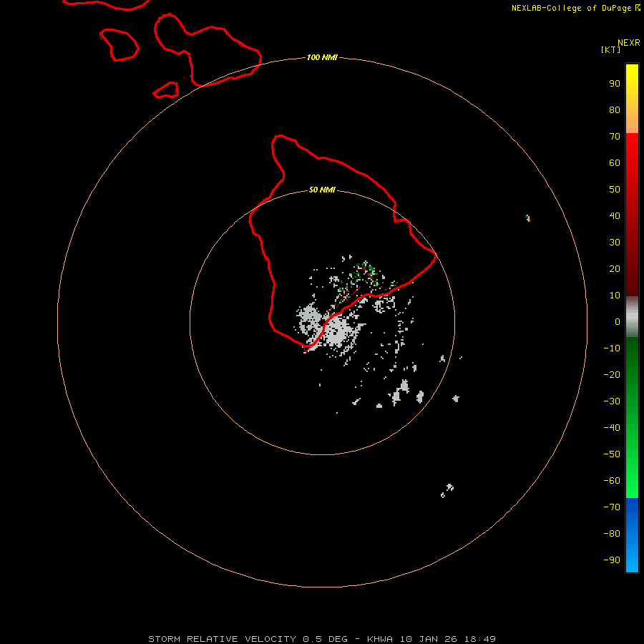Click the -10 scale label
Viewport: 644px width, 644px height.
point(612,348)
